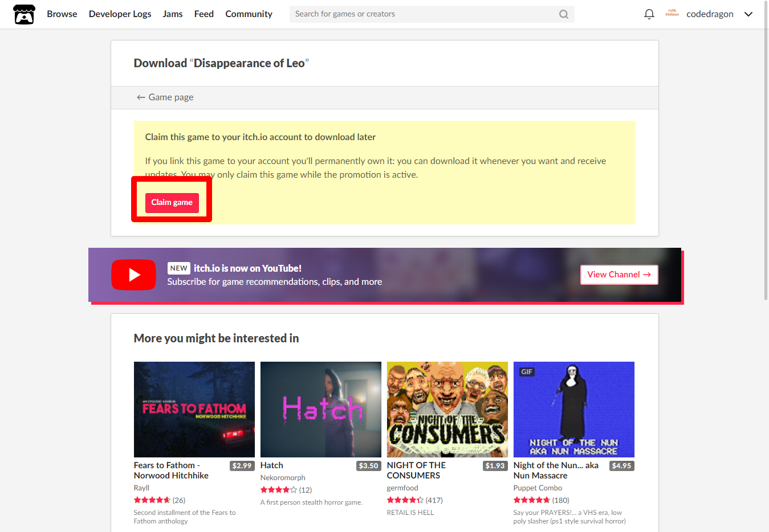
Task: Open the Night of the Nun thumbnail
Action: coord(573,410)
